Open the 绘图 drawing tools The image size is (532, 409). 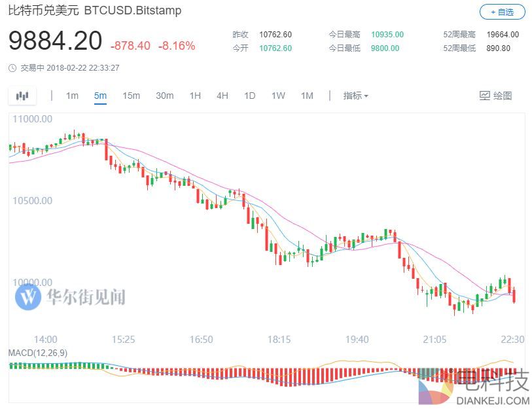[x=495, y=96]
